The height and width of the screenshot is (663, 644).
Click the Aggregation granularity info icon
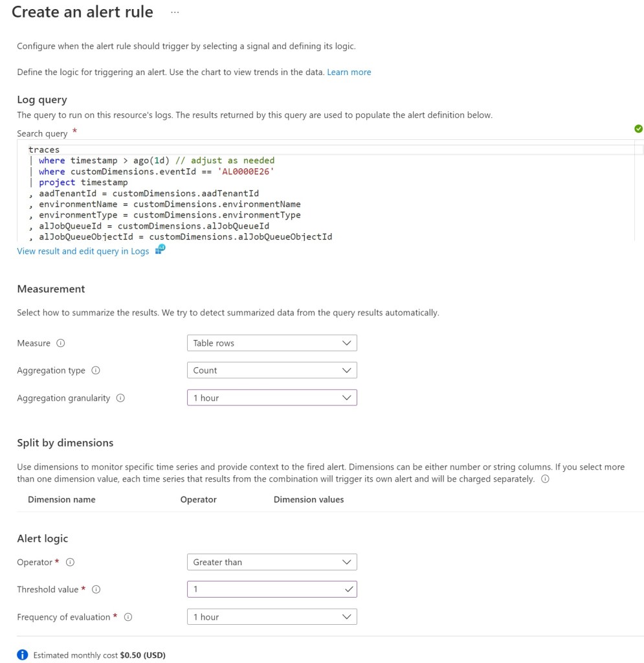[x=120, y=398]
